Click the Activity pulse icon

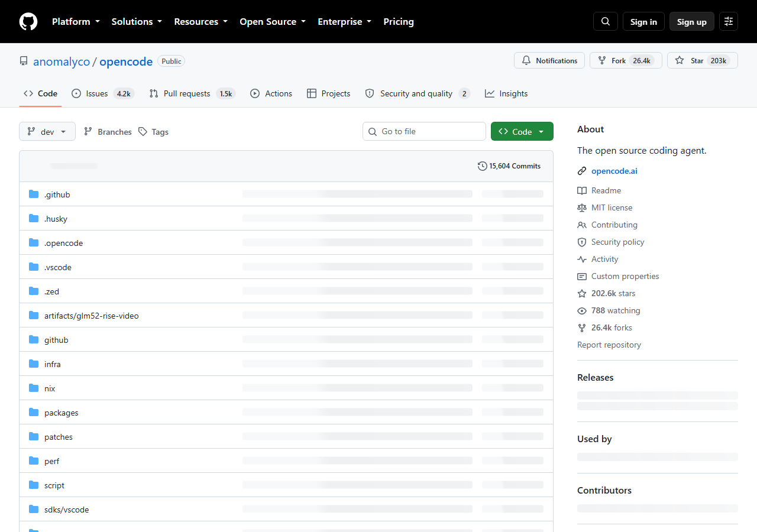pos(582,259)
